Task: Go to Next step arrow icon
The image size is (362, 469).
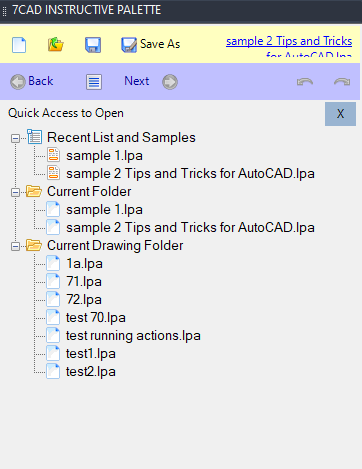Action: pos(170,82)
